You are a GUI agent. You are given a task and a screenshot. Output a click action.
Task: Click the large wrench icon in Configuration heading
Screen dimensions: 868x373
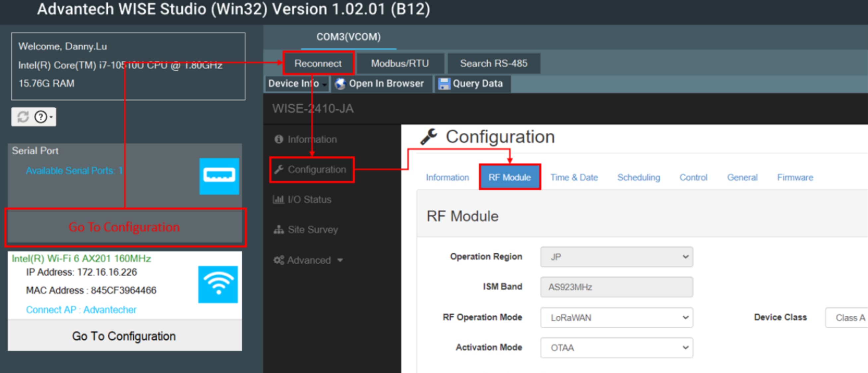(x=429, y=137)
